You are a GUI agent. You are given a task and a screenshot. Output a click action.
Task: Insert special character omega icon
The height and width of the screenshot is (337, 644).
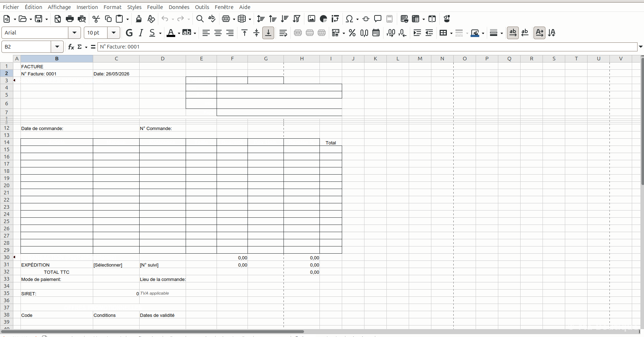(349, 19)
